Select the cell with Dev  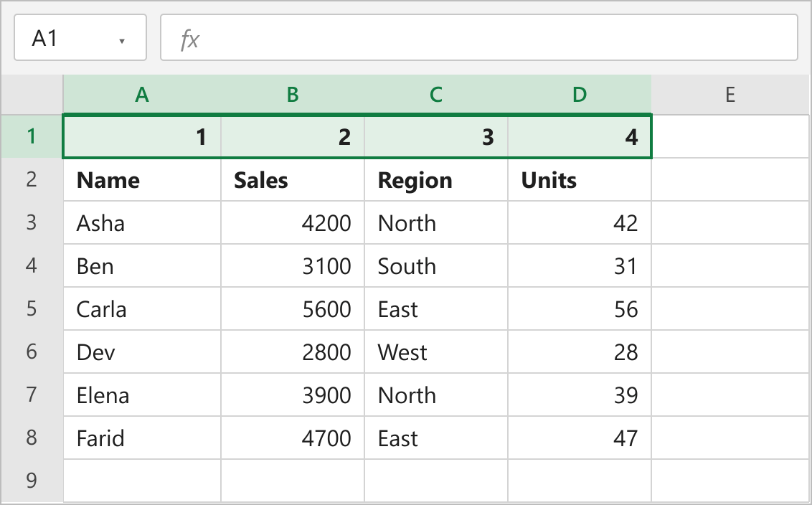point(142,351)
